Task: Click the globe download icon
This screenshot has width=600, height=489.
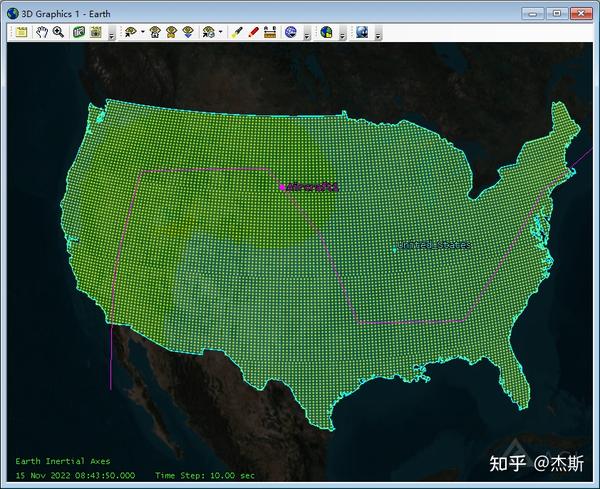Action: (x=362, y=32)
